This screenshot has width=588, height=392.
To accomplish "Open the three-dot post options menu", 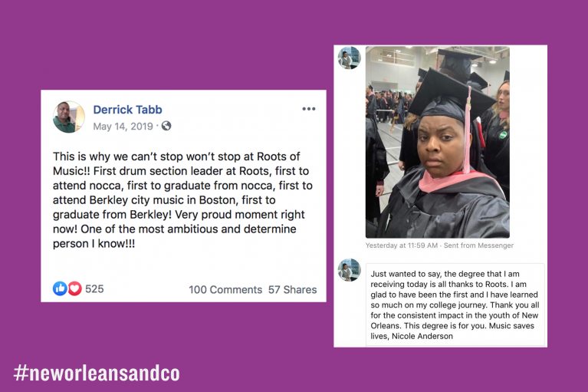I will coord(309,109).
